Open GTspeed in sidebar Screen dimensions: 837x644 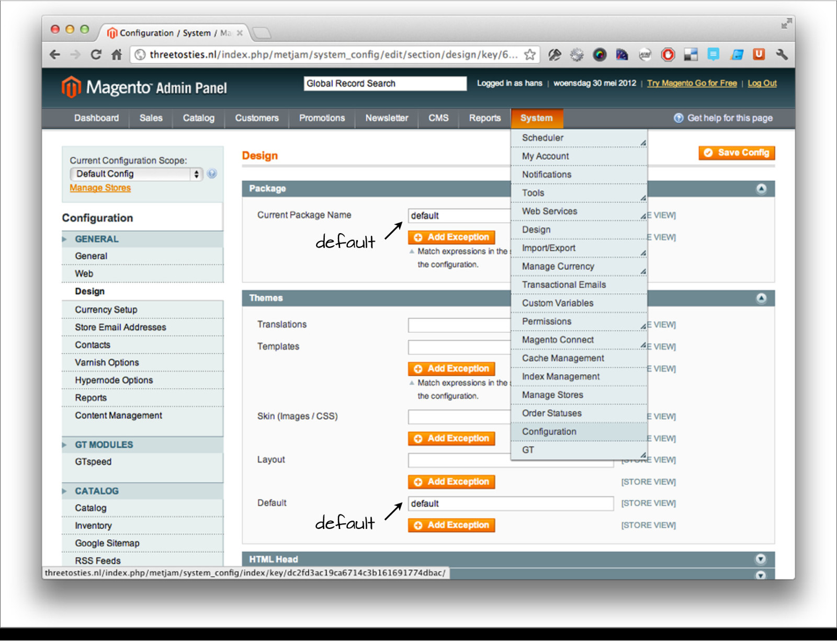click(142, 462)
